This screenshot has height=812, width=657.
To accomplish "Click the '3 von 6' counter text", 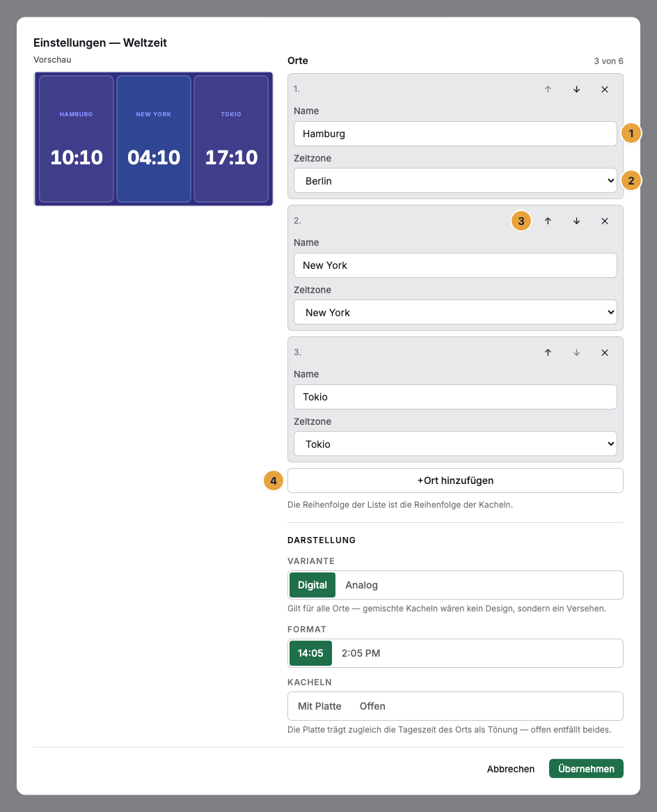I will click(608, 61).
